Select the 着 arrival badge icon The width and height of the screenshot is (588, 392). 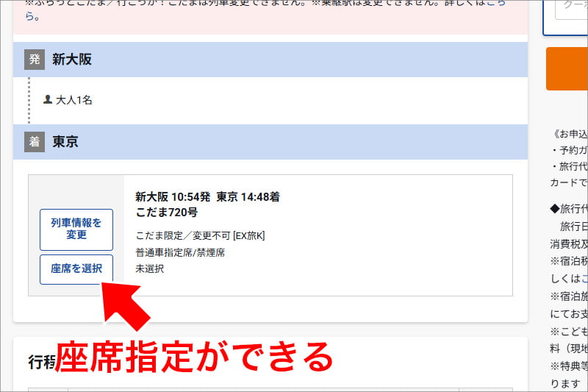pos(35,142)
